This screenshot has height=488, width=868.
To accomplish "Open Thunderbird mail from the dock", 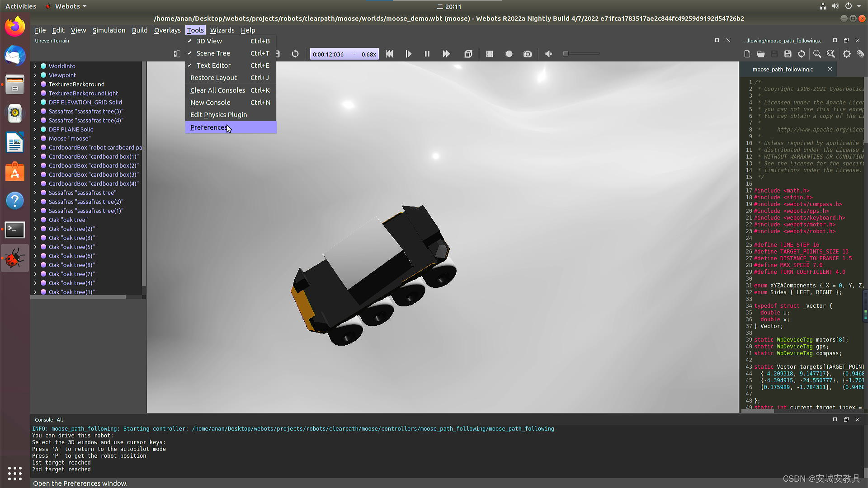I will click(x=15, y=55).
